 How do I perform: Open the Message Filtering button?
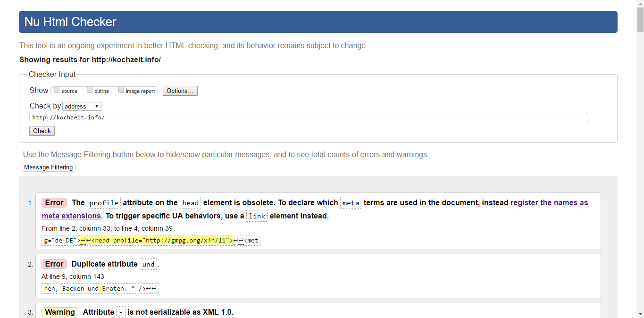click(48, 167)
